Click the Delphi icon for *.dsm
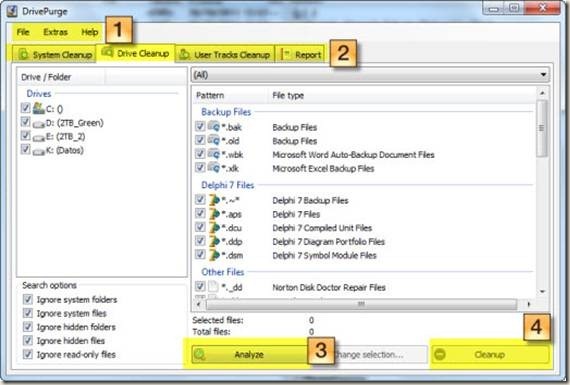The width and height of the screenshot is (570, 385). (214, 255)
